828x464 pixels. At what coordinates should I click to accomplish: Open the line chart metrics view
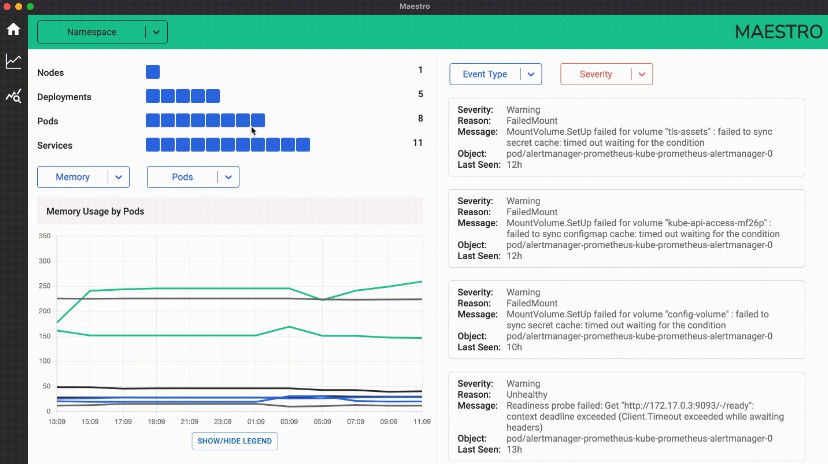pos(13,62)
